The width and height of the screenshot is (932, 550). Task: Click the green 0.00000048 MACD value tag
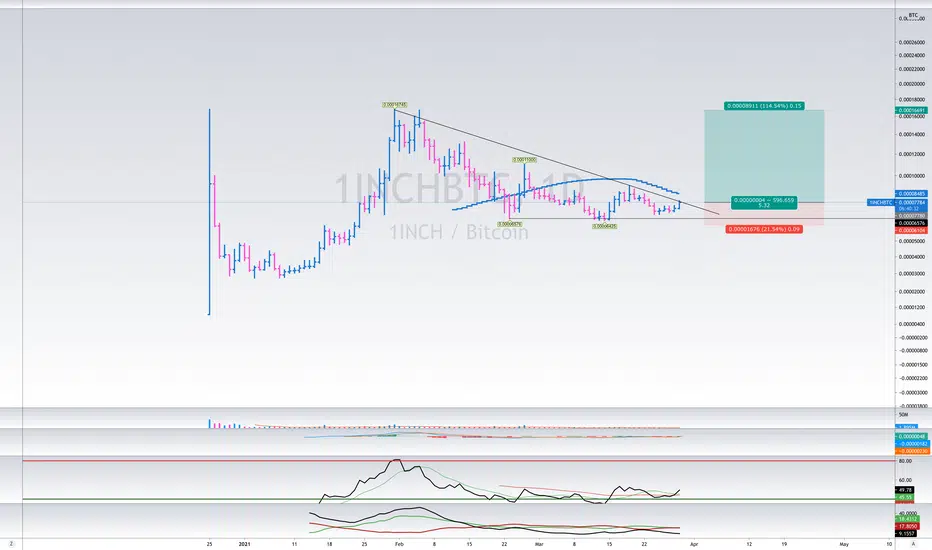click(912, 436)
